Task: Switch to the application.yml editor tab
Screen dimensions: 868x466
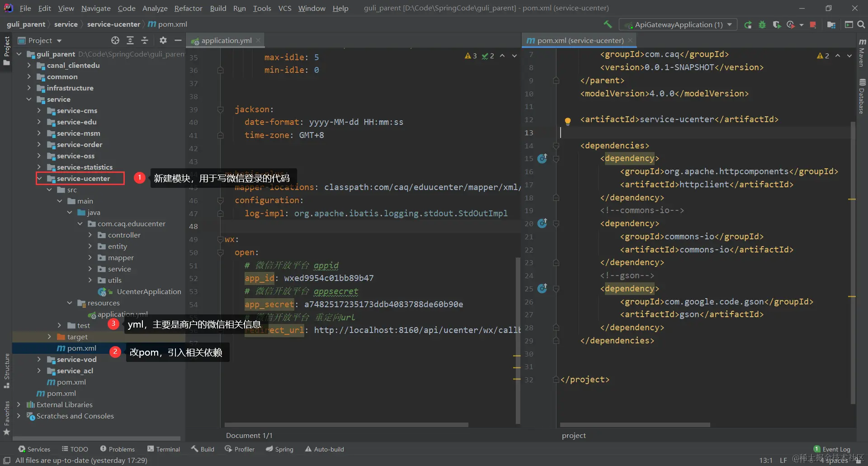Action: click(226, 41)
